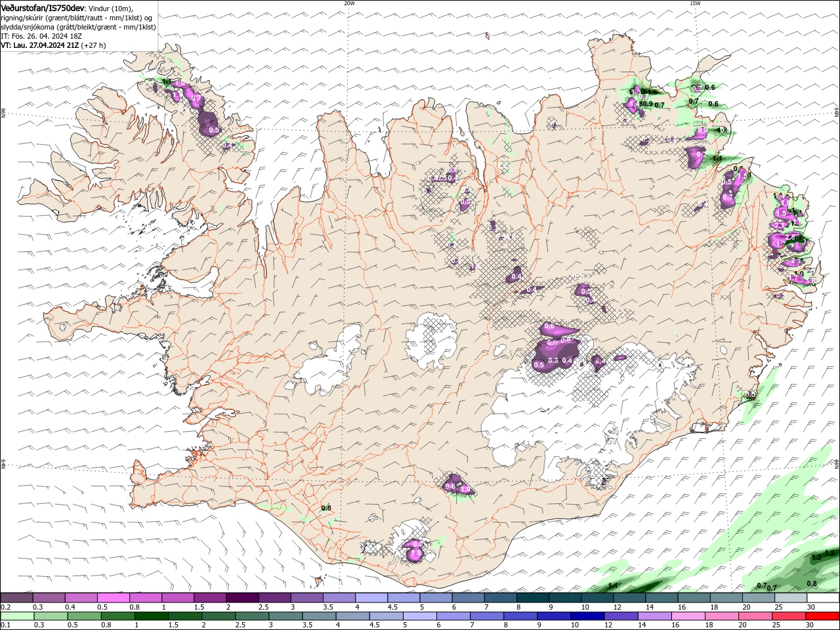The width and height of the screenshot is (840, 630).
Task: Pick the palest green 0.1–0.3 rain legend swatch
Action: point(17,616)
